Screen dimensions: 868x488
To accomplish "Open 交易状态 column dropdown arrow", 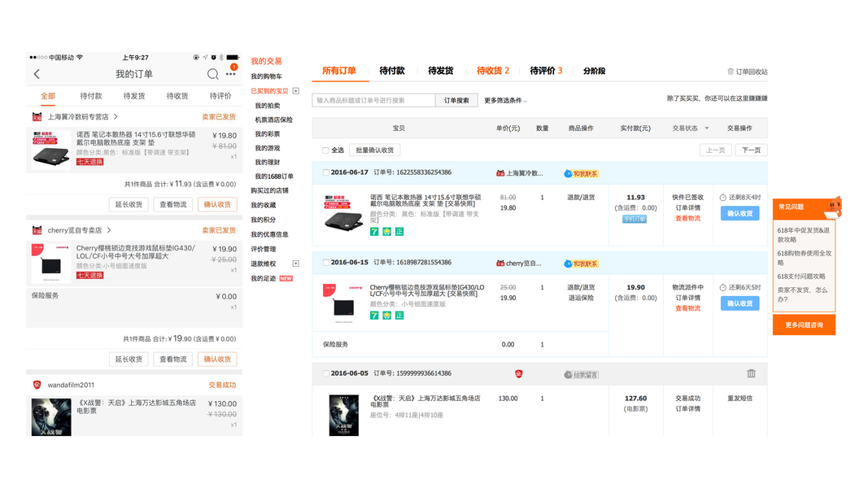I will (706, 129).
